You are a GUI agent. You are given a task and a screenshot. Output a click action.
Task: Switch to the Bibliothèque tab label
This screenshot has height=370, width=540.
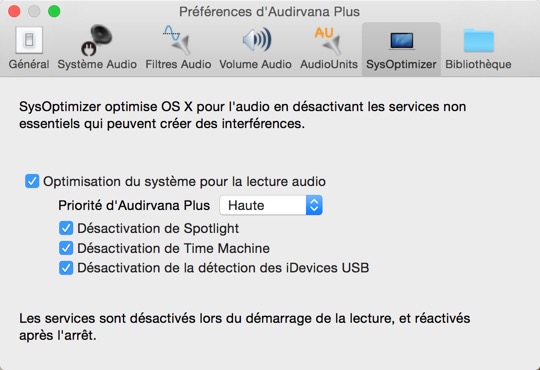[478, 64]
